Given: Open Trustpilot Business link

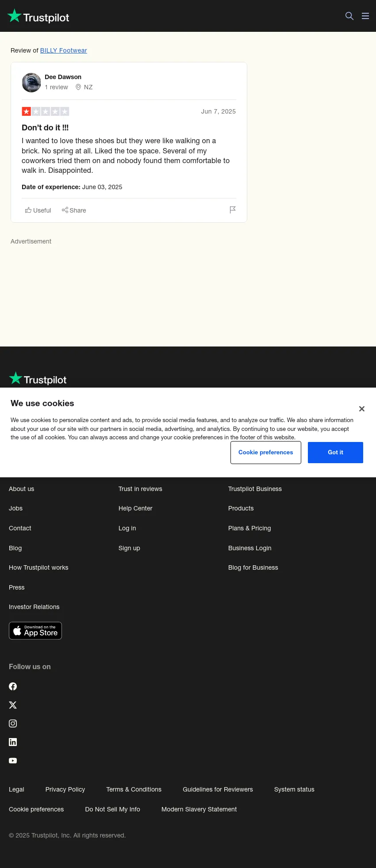Looking at the screenshot, I should (x=255, y=489).
